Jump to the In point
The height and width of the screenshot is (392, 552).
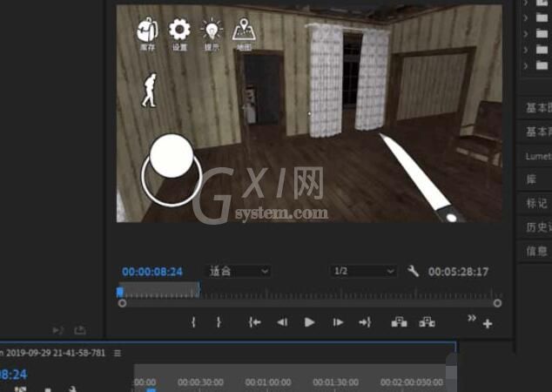(x=254, y=322)
